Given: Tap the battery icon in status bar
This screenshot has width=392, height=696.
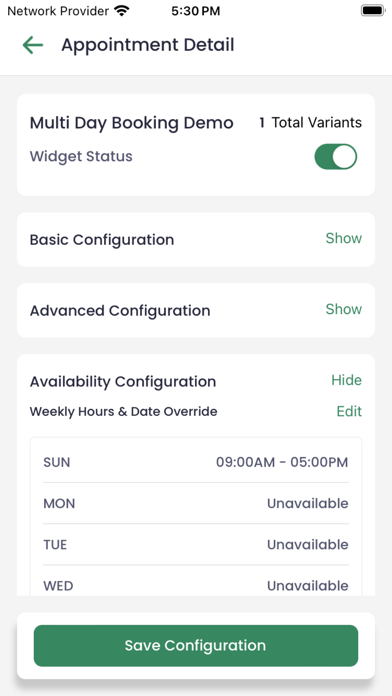Looking at the screenshot, I should [x=372, y=11].
